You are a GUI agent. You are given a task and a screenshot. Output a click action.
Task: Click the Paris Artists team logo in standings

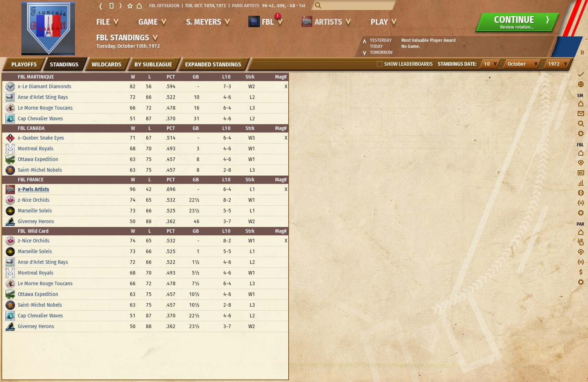pyautogui.click(x=10, y=189)
